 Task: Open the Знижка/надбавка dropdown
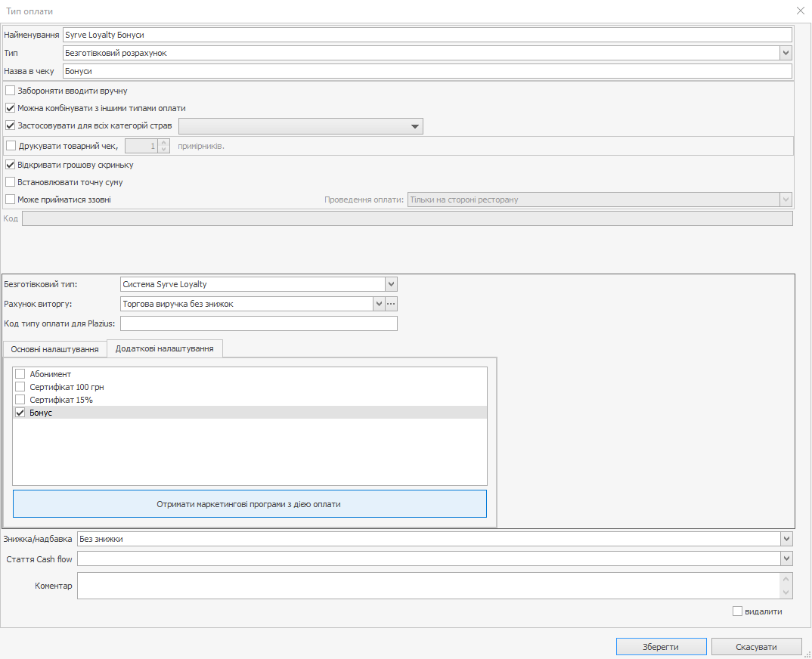(x=786, y=539)
